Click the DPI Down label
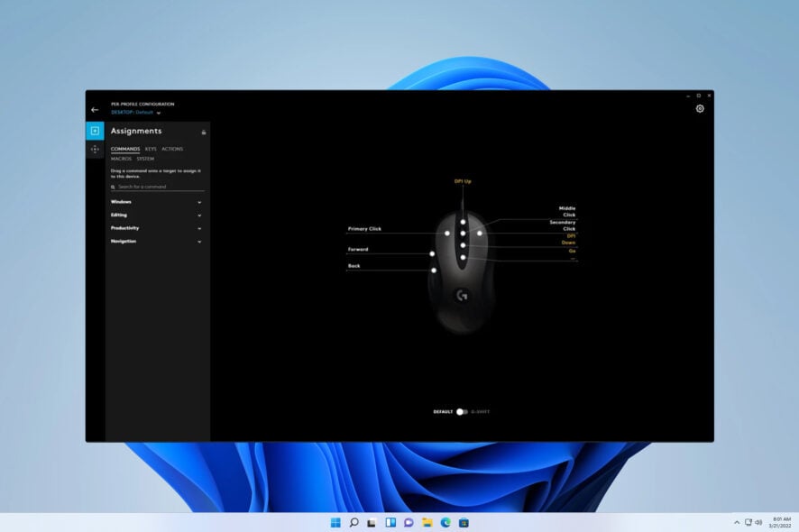 569,240
